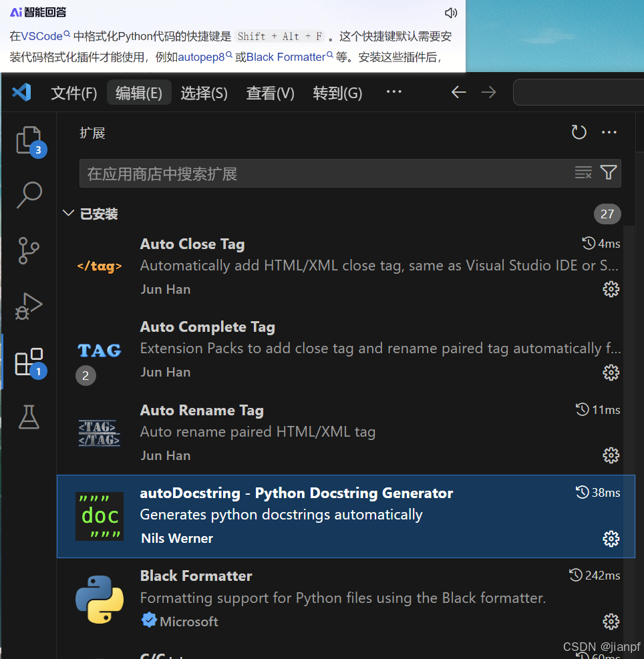Click Black Formatter Python logo
This screenshot has height=659, width=644.
click(x=100, y=600)
